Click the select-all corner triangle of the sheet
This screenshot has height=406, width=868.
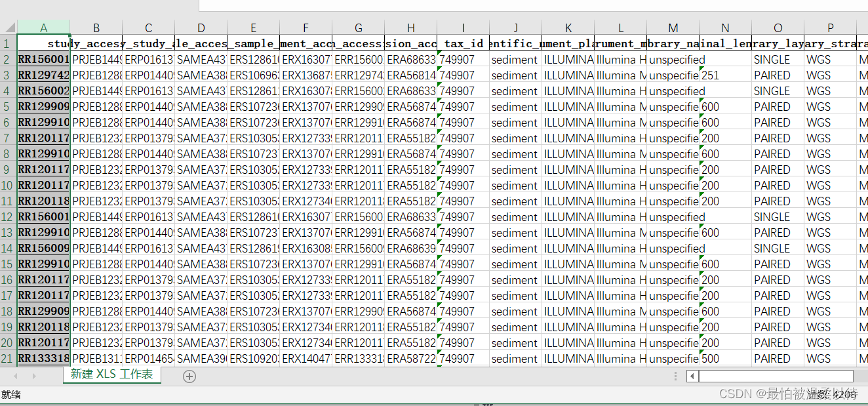tap(9, 28)
